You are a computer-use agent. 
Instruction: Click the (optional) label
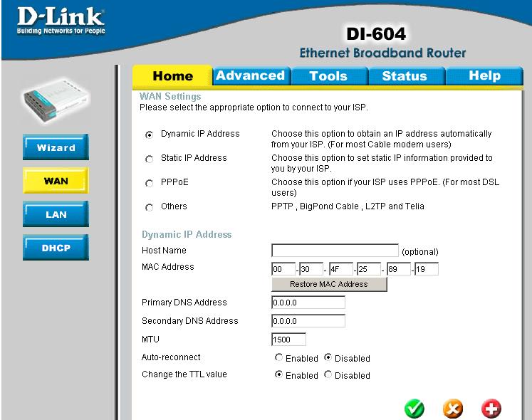(x=420, y=252)
